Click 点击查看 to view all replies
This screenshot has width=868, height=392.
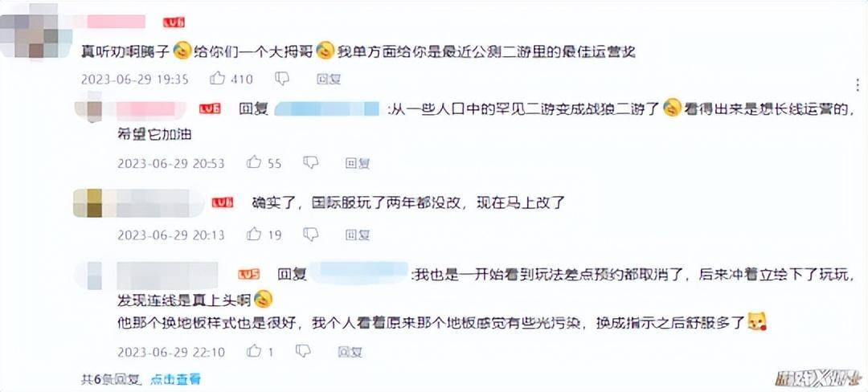[x=176, y=378]
